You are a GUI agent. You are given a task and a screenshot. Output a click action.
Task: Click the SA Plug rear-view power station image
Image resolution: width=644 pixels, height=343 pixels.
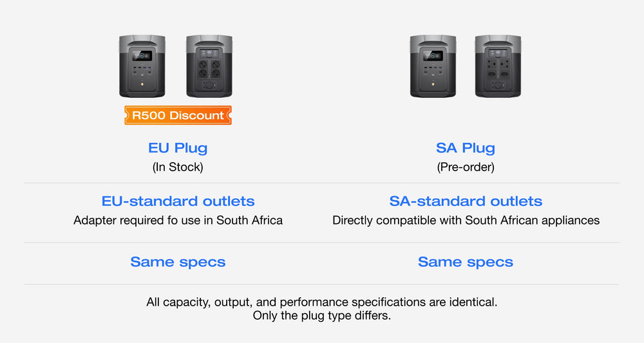tap(498, 67)
